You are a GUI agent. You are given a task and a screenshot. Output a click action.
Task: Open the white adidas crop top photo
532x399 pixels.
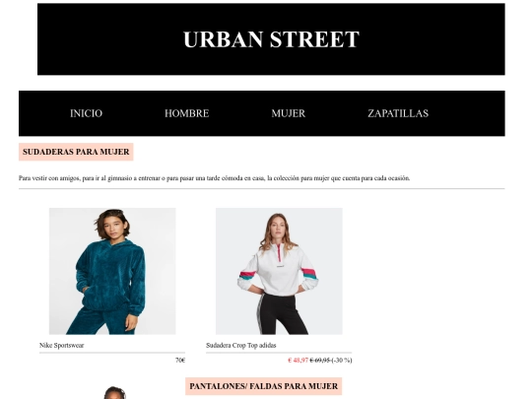click(279, 271)
